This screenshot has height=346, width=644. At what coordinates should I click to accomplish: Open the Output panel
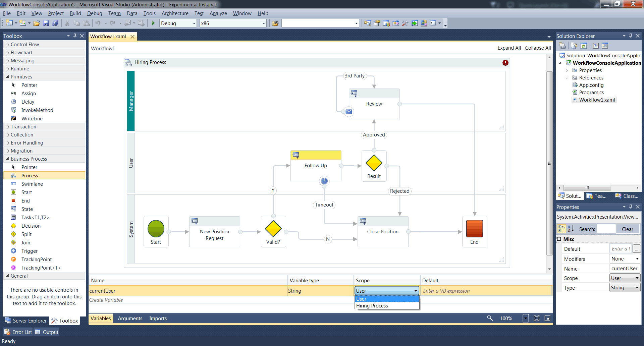point(47,332)
